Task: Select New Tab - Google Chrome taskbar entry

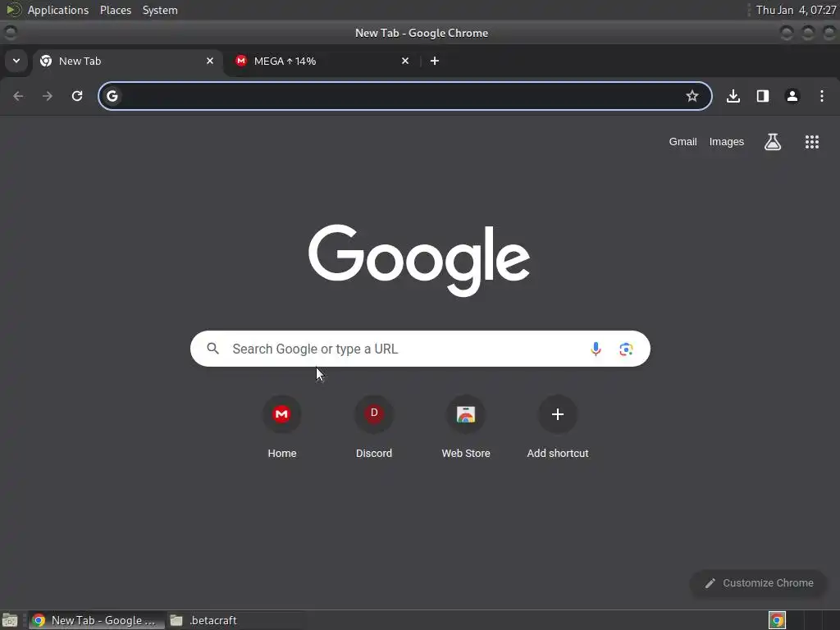Action: 97,620
